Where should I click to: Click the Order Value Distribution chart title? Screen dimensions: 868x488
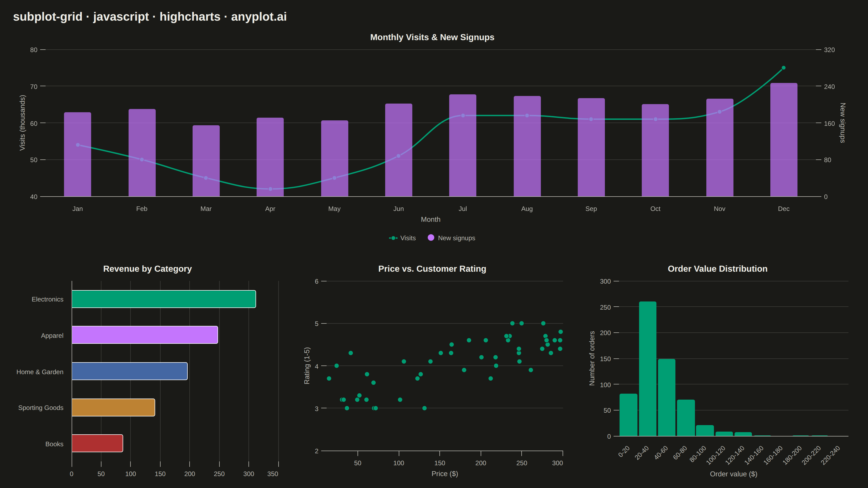click(718, 269)
